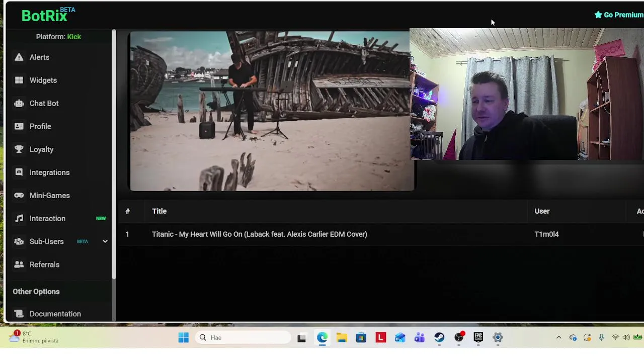This screenshot has height=362, width=644.
Task: Click the Other Options heading
Action: click(x=36, y=292)
